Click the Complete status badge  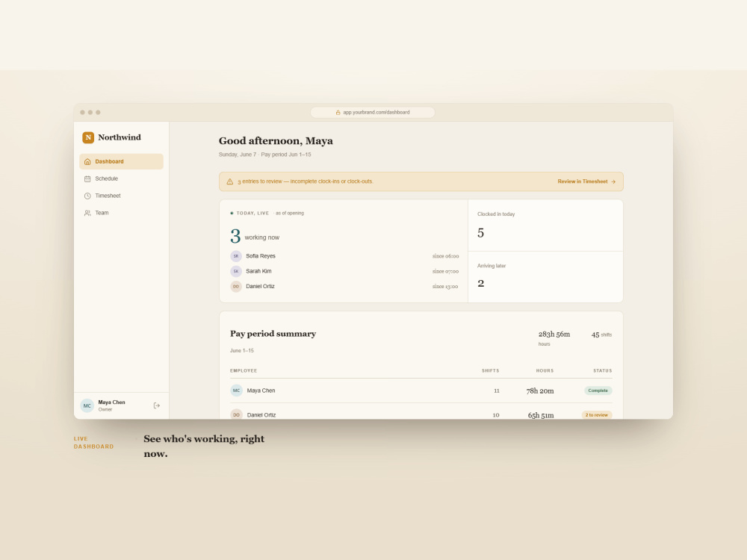tap(598, 391)
